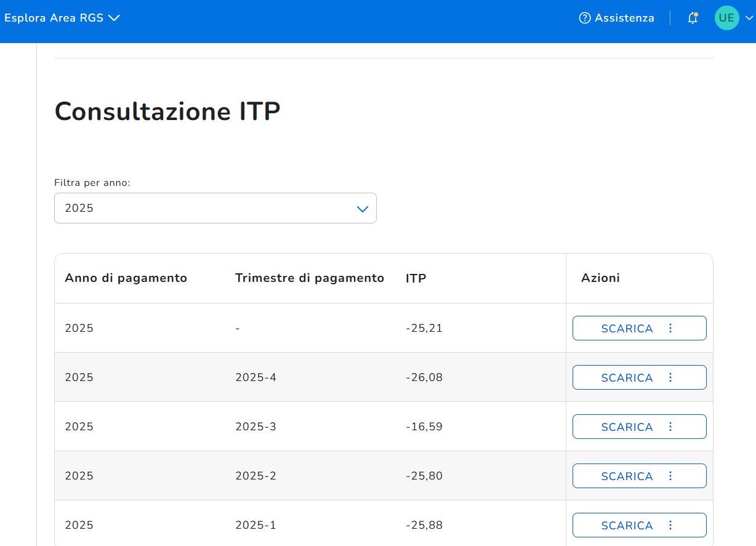Image resolution: width=756 pixels, height=546 pixels.
Task: Open three-dot menu for annual 2025 row
Action: pyautogui.click(x=670, y=328)
